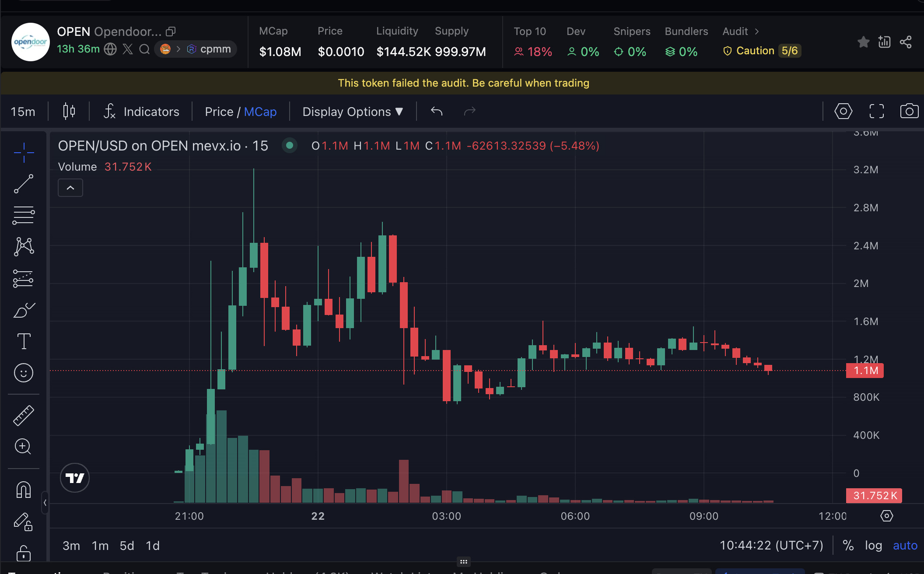The height and width of the screenshot is (574, 924).
Task: Open the forecasting and measurement tools
Action: coord(24,278)
